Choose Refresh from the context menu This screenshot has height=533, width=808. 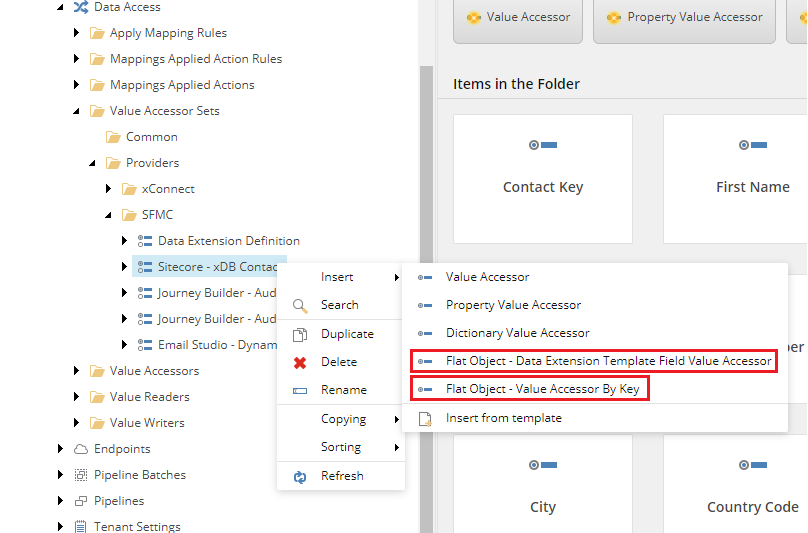pyautogui.click(x=341, y=476)
